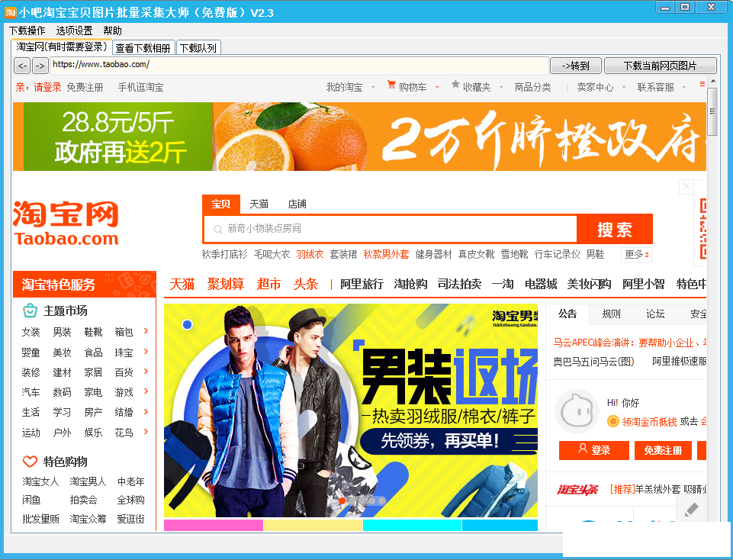Image resolution: width=733 pixels, height=560 pixels.
Task: Switch to the 查看下载相册 tab
Action: click(x=143, y=48)
